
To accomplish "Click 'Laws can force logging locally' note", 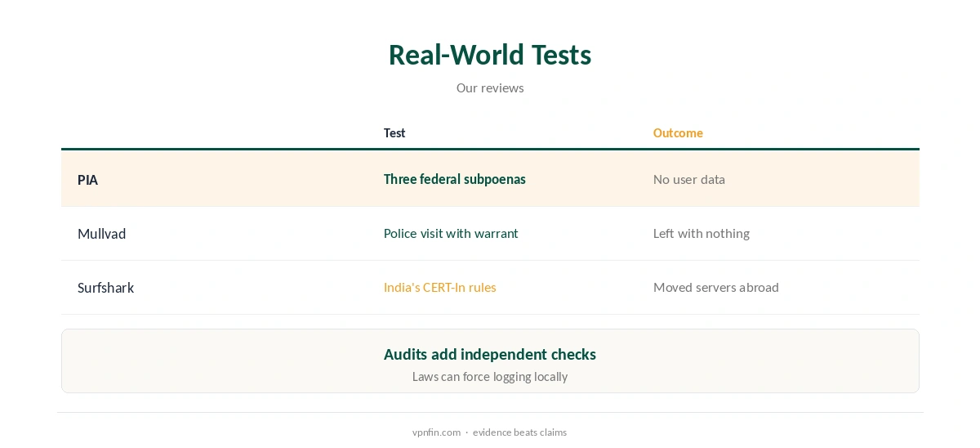I will 490,377.
